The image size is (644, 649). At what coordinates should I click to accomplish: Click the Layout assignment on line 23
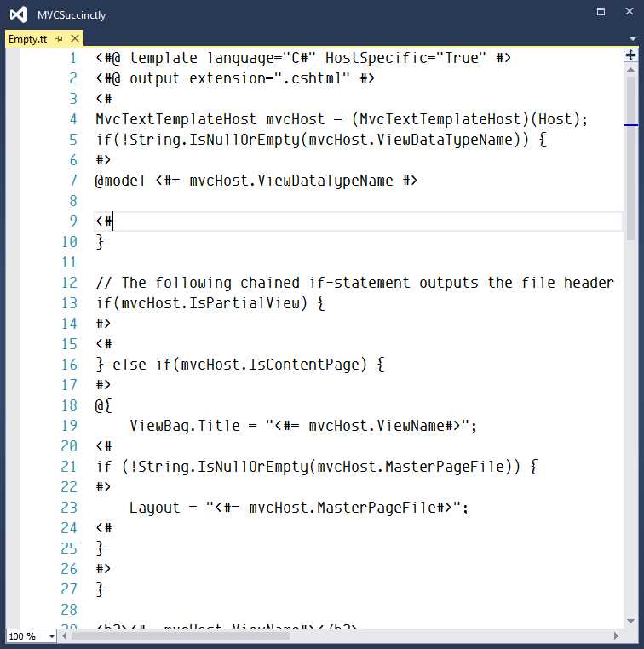pyautogui.click(x=298, y=508)
